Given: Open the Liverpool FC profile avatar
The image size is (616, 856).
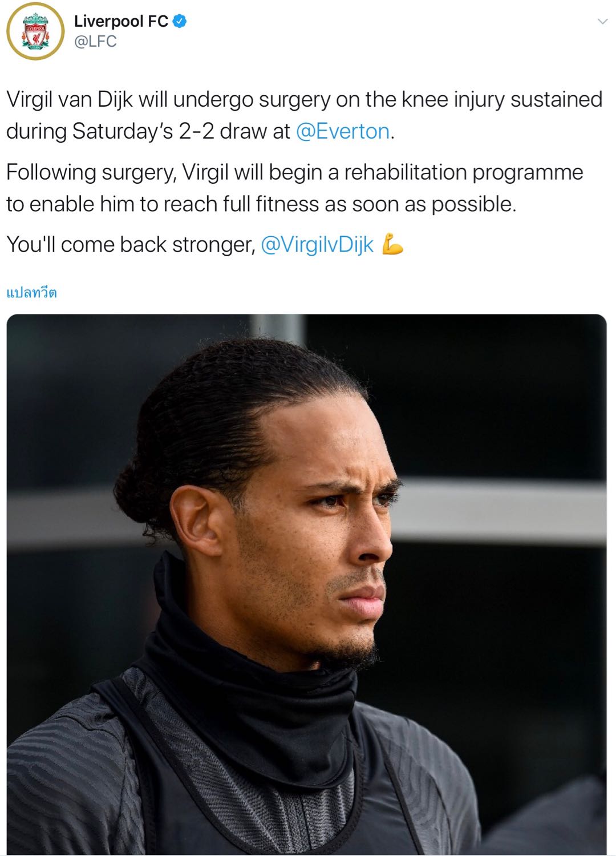Looking at the screenshot, I should point(35,31).
